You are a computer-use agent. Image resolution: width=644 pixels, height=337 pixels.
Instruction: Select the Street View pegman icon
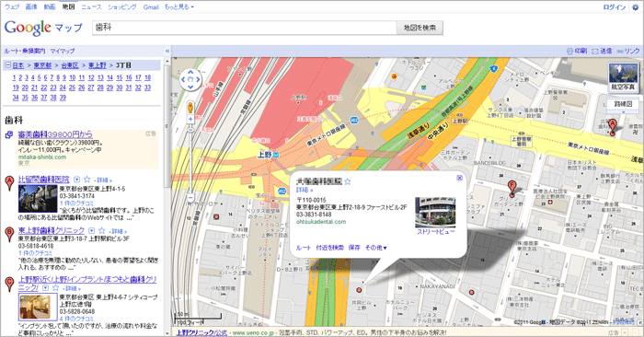pos(190,108)
